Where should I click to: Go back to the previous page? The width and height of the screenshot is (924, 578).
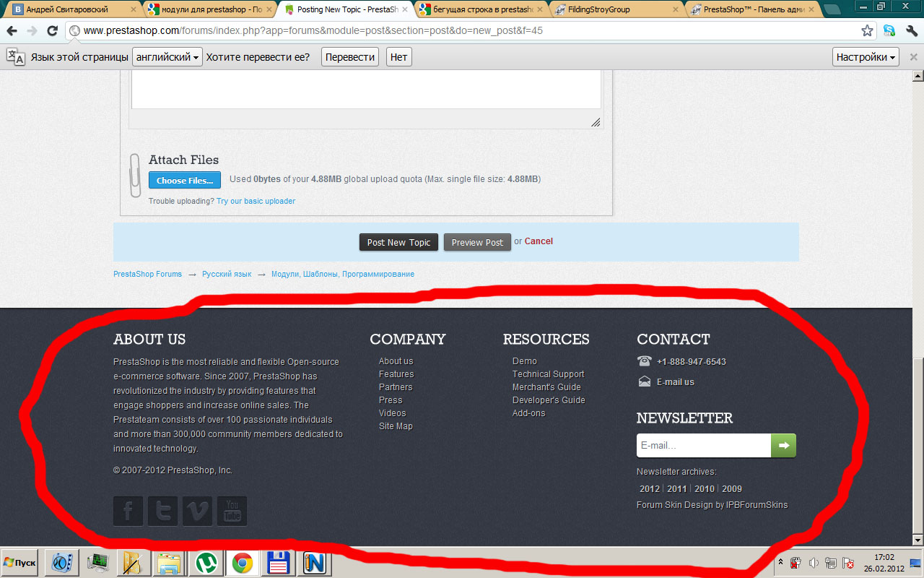[12, 31]
